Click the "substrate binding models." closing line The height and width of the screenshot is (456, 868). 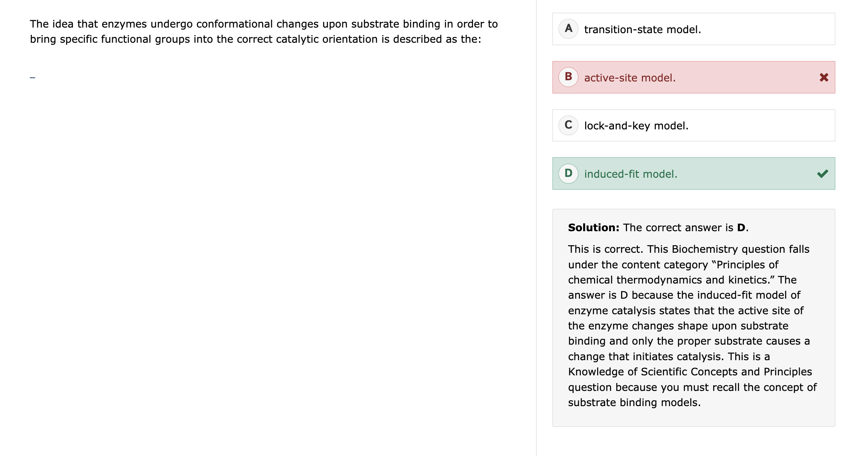click(634, 402)
